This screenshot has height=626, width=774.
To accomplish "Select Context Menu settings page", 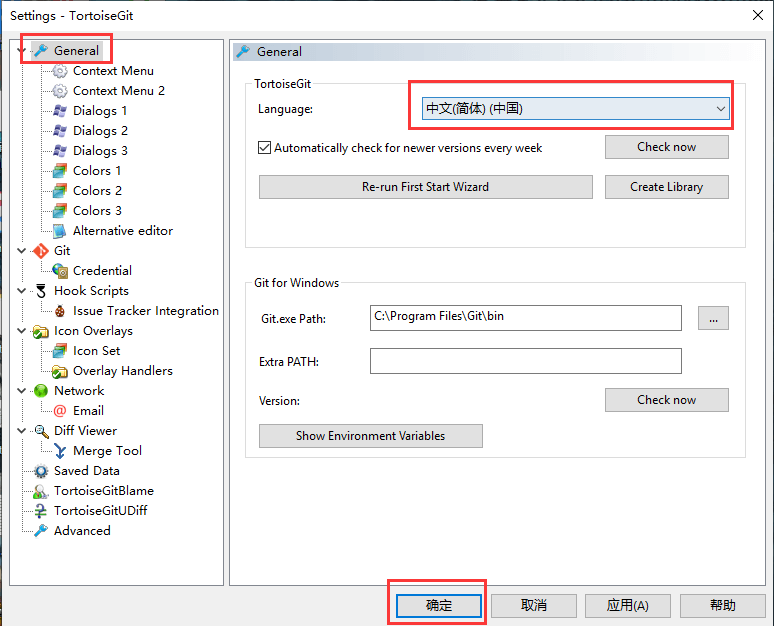I will click(113, 71).
